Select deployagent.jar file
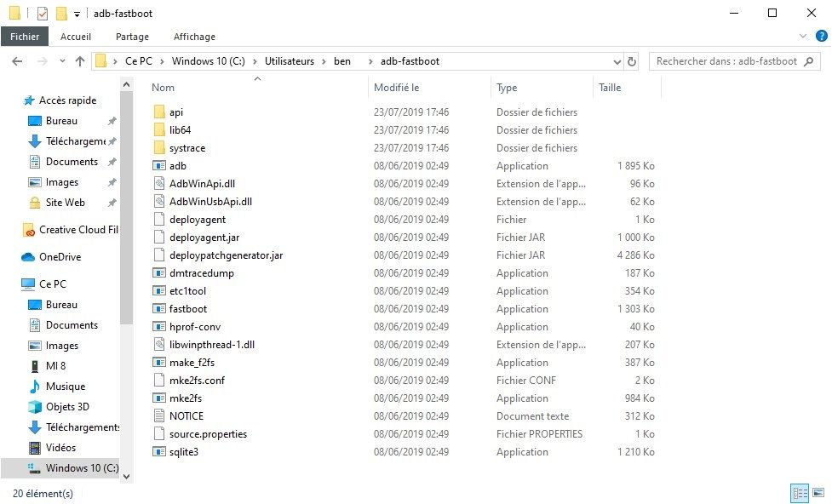 (204, 238)
